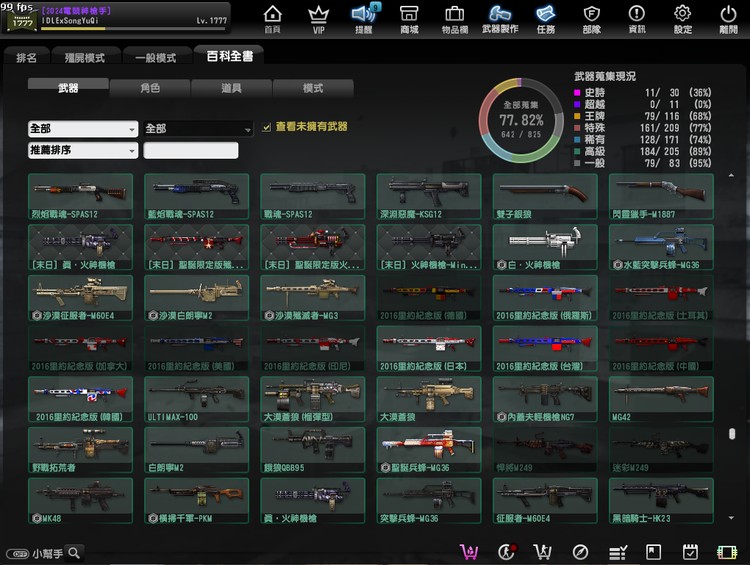Select the 雙子銀狼 shotgun card
The image size is (750, 565).
(x=545, y=196)
